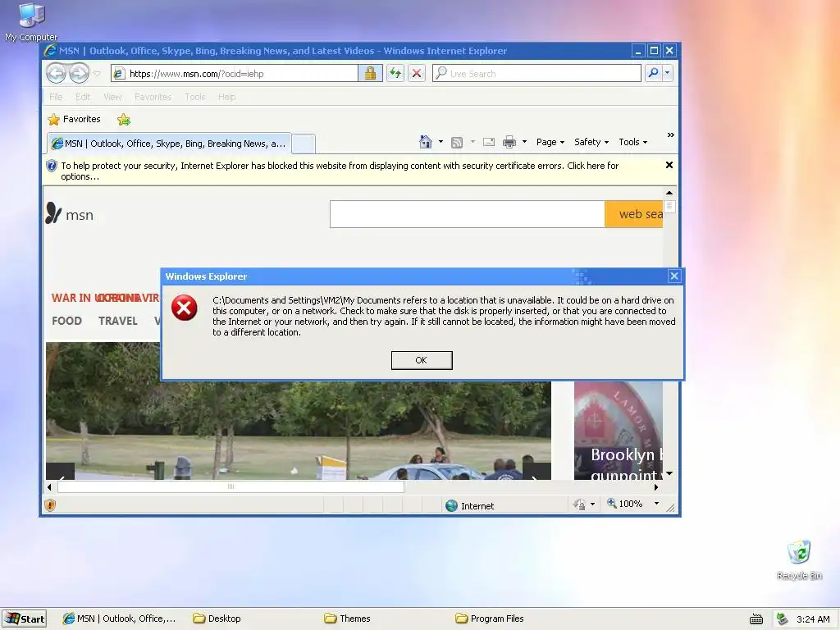
Task: Expand Home button dropdown arrow
Action: pos(441,142)
